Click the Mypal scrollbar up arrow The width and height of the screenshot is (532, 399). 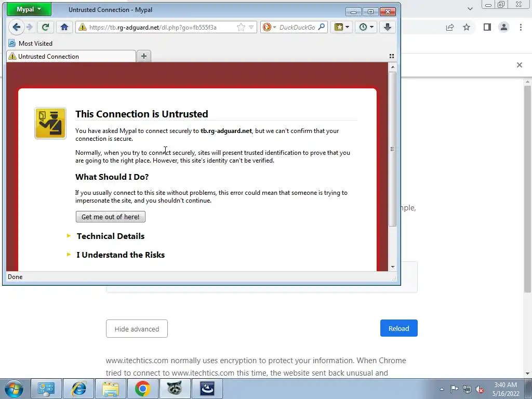[x=393, y=67]
